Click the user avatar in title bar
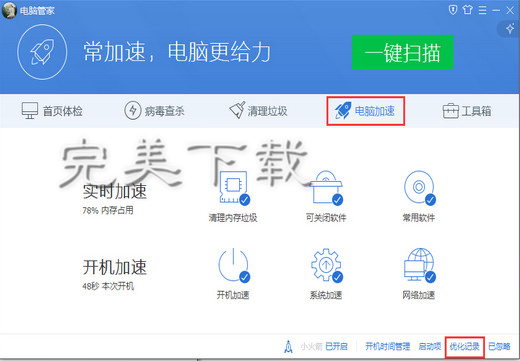Screen dimensions: 520x361 click(x=9, y=10)
